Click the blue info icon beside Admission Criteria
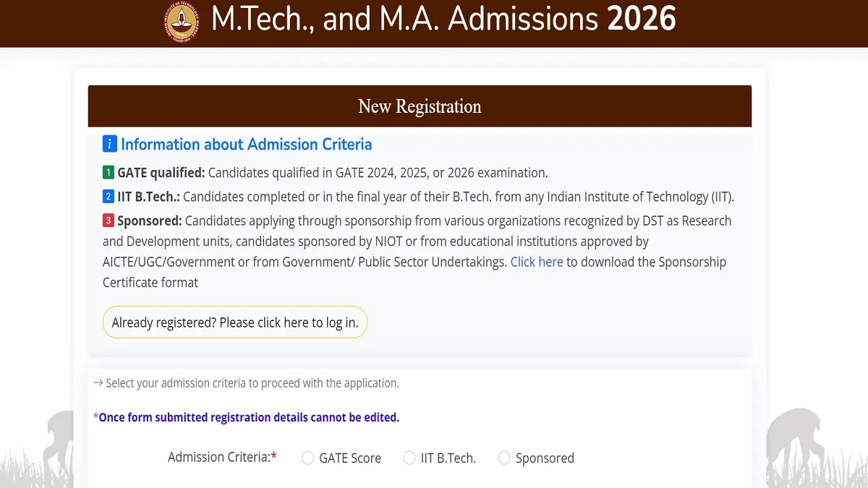 109,144
